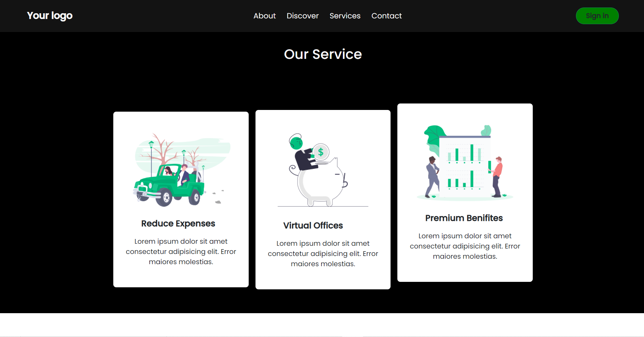Click the lorem ipsum text under Reduce Expenses
Viewport: 644px width, 337px height.
181,252
